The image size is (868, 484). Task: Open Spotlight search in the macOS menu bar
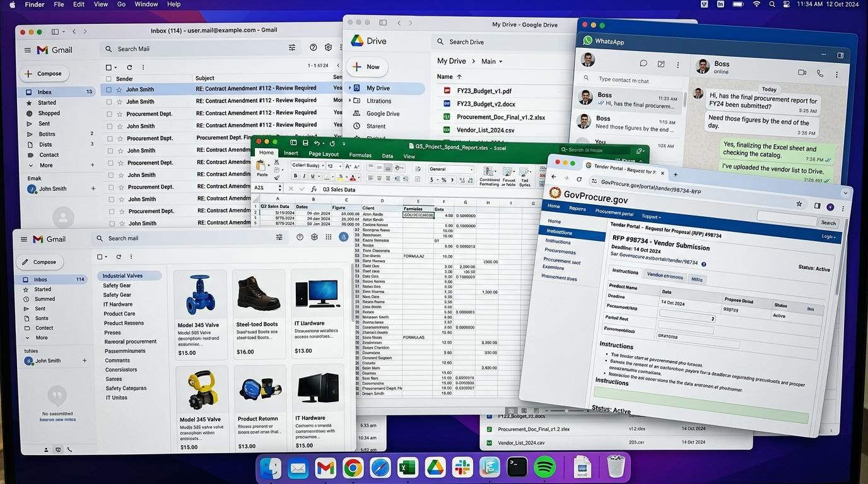[x=772, y=4]
